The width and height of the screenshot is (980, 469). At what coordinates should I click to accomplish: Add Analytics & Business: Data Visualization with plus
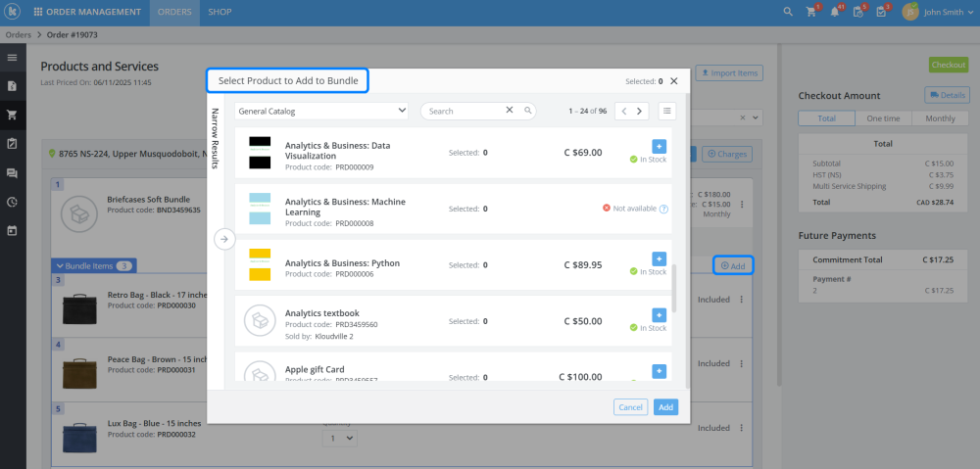659,146
